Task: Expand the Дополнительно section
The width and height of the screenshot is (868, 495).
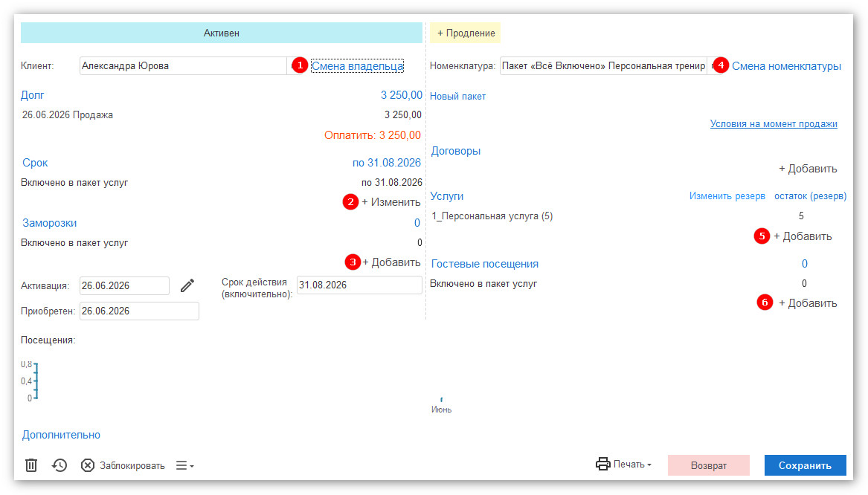Action: pos(61,435)
